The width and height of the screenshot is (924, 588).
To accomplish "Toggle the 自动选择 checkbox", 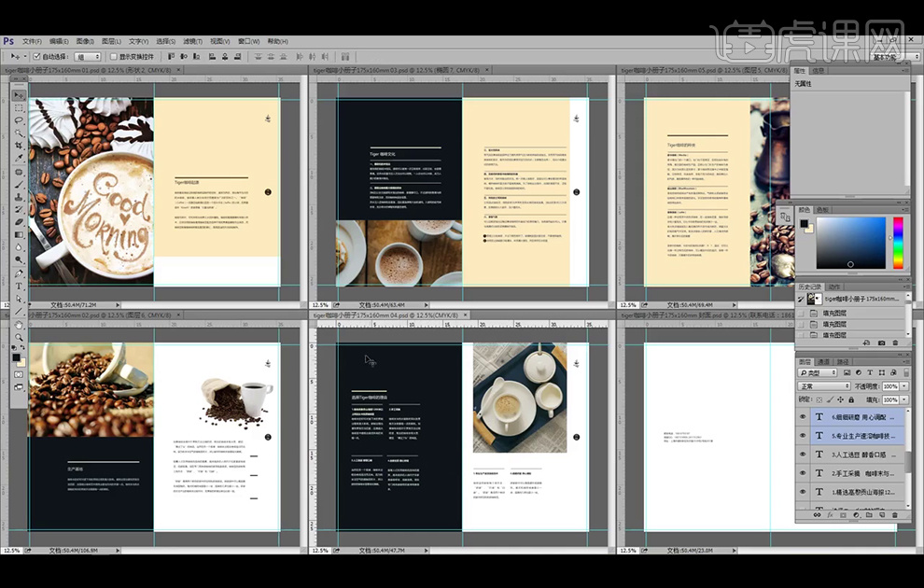I will [36, 57].
